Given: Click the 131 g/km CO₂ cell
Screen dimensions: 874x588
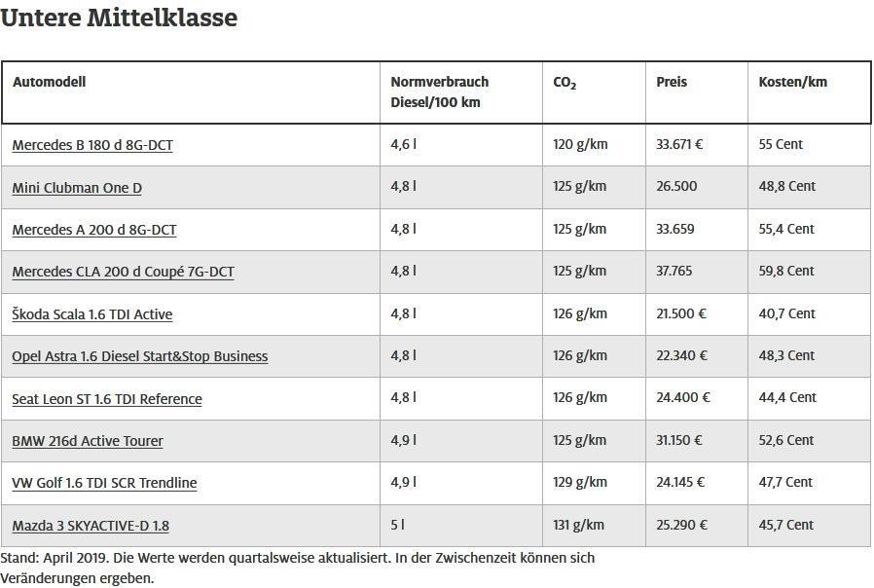Looking at the screenshot, I should [x=578, y=525].
